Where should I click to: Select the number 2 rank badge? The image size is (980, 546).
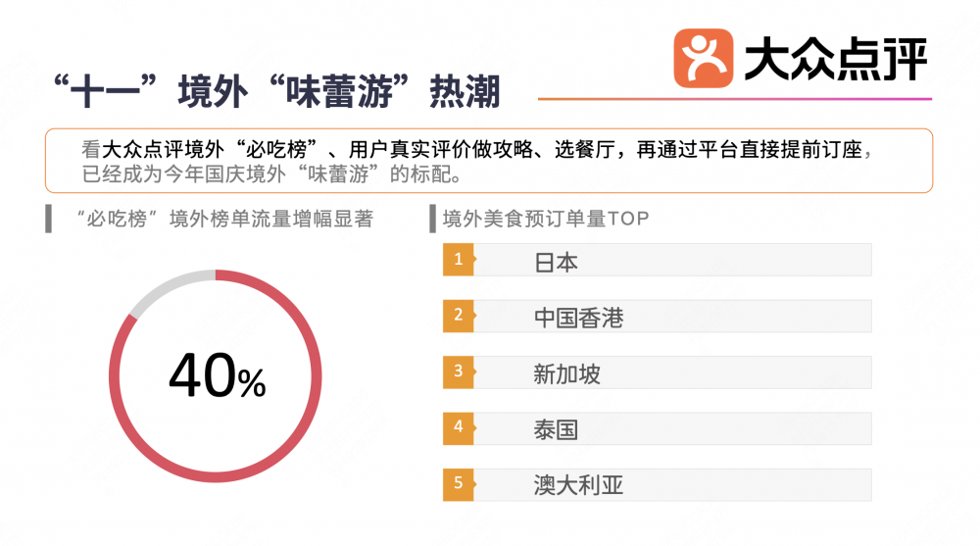[458, 316]
